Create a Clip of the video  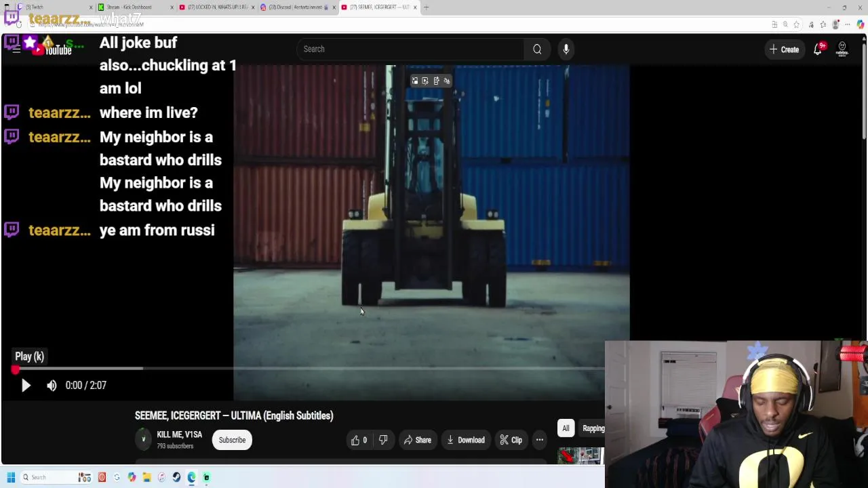[x=511, y=440]
